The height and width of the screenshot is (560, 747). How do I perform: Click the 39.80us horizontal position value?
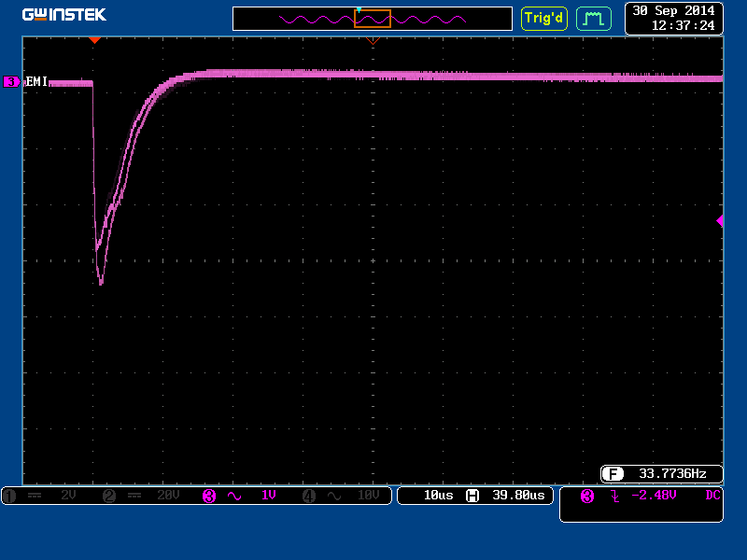518,496
